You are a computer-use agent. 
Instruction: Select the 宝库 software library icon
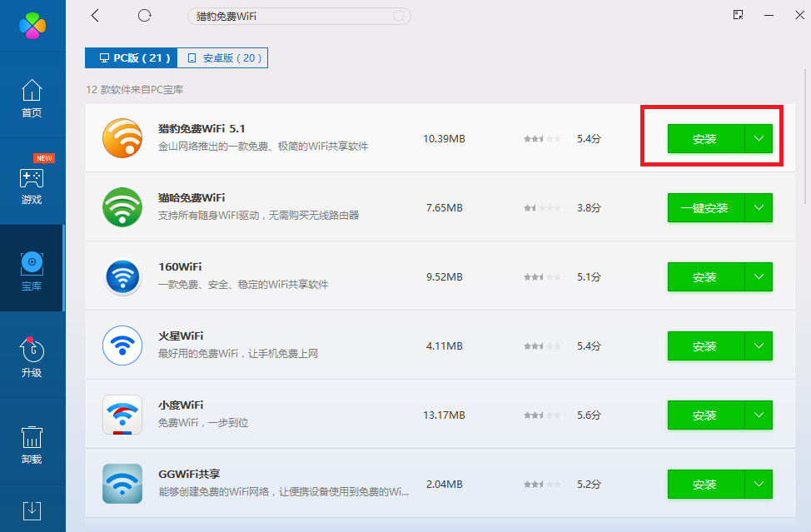point(32,263)
